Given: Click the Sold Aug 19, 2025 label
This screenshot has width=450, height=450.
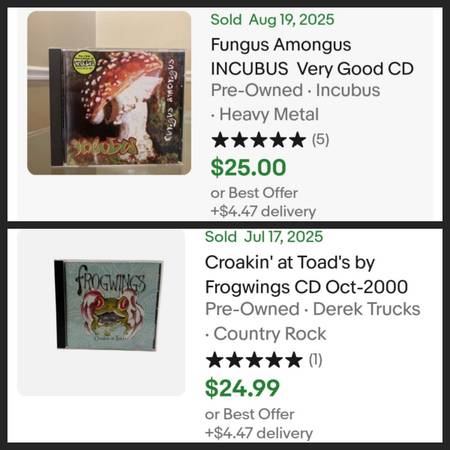Looking at the screenshot, I should (272, 19).
